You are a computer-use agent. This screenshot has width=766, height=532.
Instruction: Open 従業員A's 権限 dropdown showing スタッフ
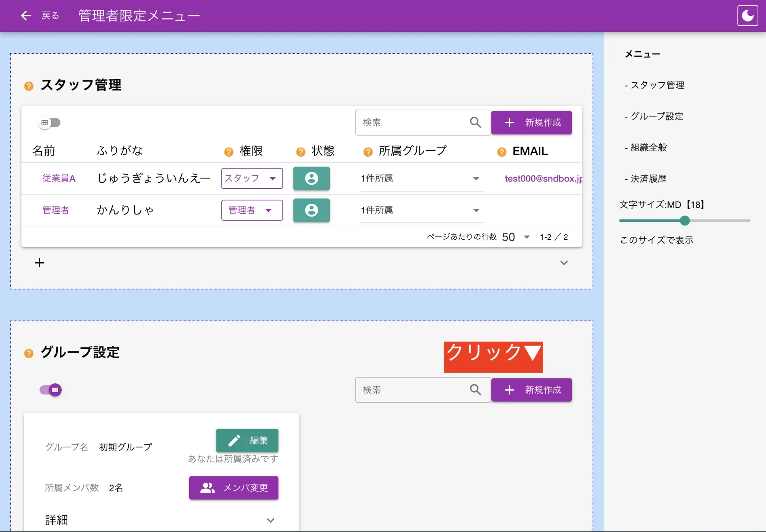click(252, 178)
